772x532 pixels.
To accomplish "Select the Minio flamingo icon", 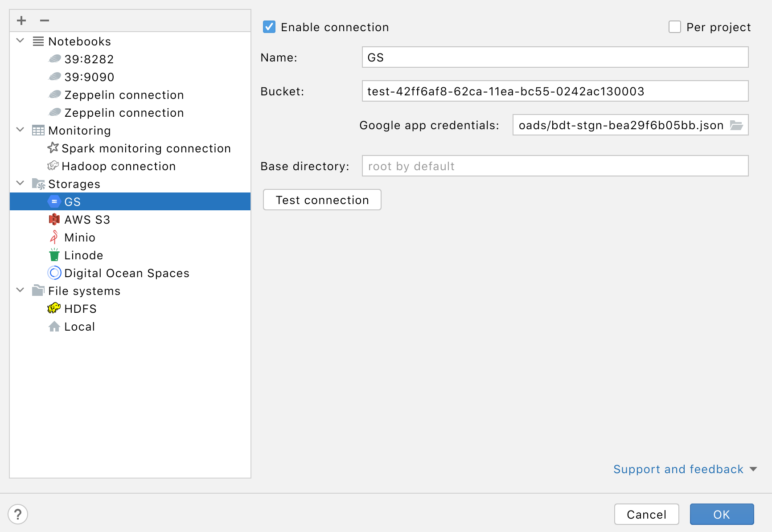I will point(54,237).
